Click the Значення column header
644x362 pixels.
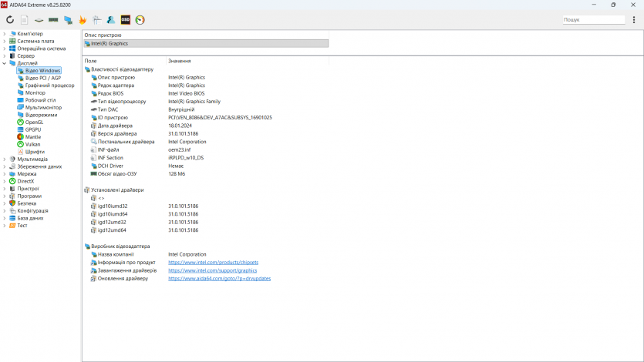[x=180, y=61]
